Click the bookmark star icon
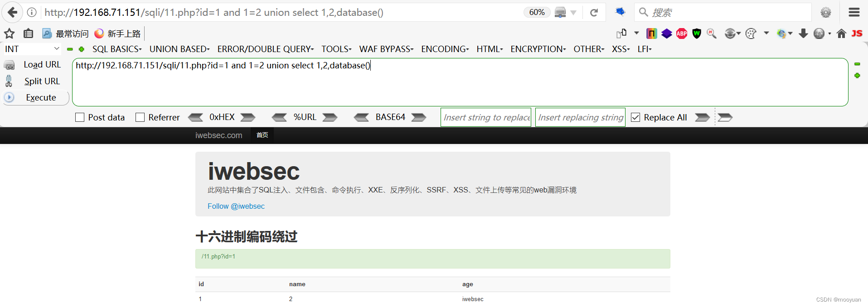The image size is (868, 307). pos(10,34)
